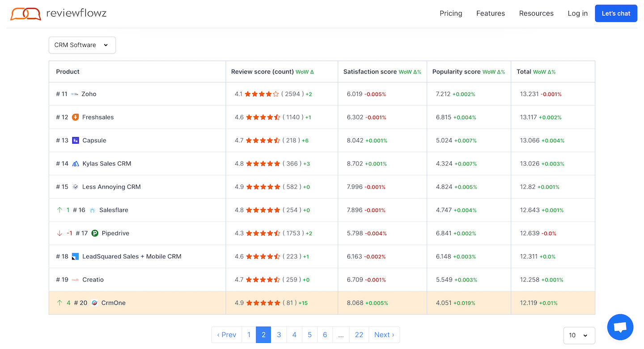Jump to pagination page 3
Image resolution: width=644 pixels, height=349 pixels.
[279, 335]
